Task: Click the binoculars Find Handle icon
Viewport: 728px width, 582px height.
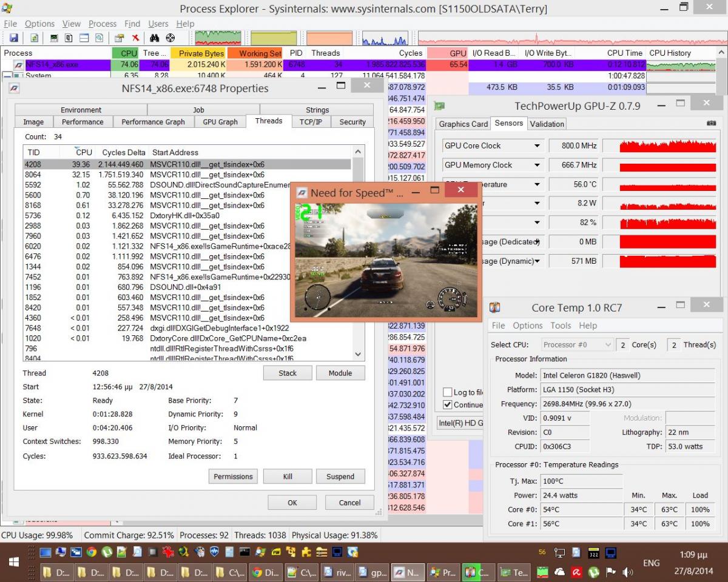Action: pos(154,38)
